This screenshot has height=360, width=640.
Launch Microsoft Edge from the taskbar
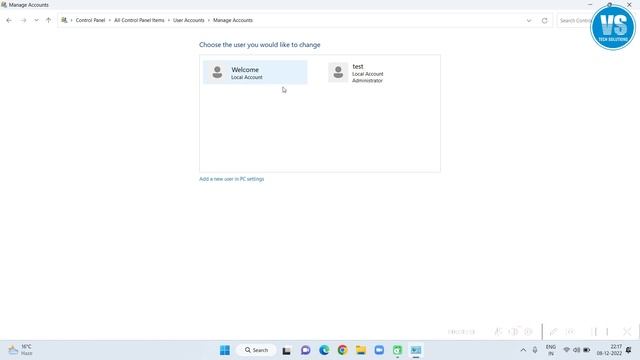coord(324,350)
